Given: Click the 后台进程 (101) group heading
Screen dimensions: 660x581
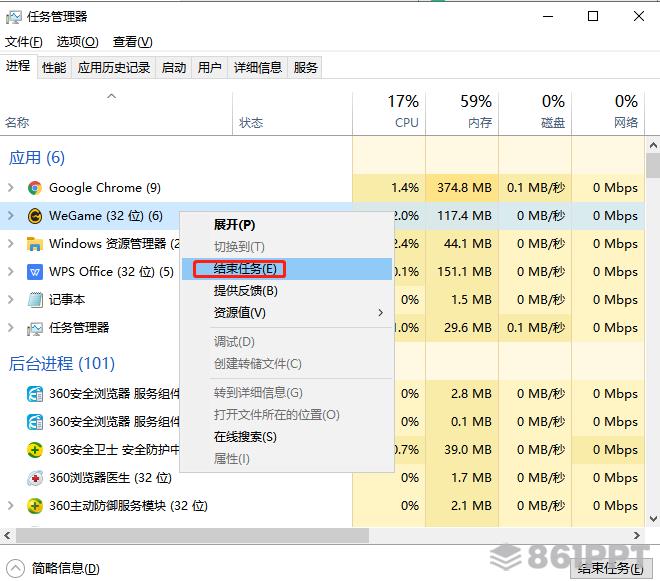Looking at the screenshot, I should pos(62,364).
